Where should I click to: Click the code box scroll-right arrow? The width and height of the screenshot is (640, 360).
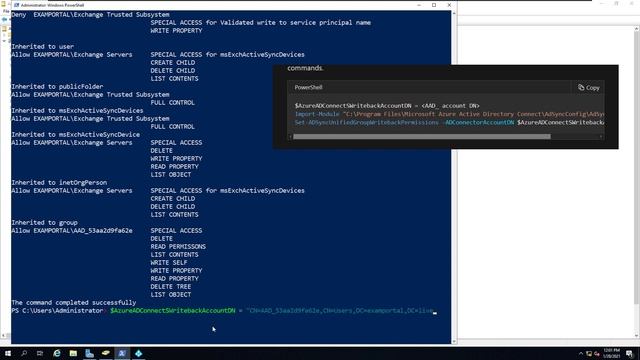coord(601,137)
